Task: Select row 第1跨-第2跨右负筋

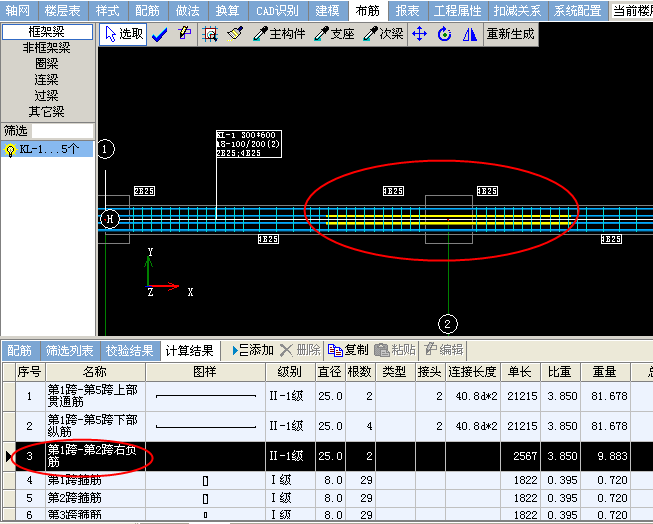Action: tap(325, 456)
